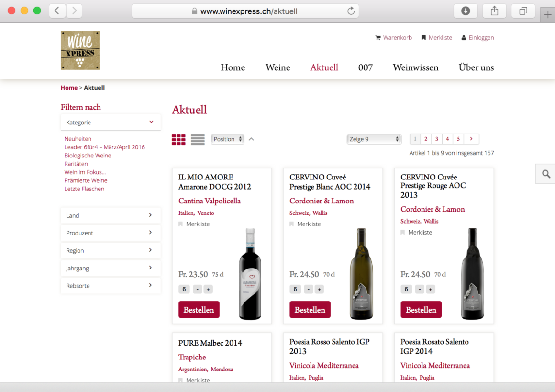Open producer Cantina Valpolicella
This screenshot has width=555, height=392.
point(210,201)
